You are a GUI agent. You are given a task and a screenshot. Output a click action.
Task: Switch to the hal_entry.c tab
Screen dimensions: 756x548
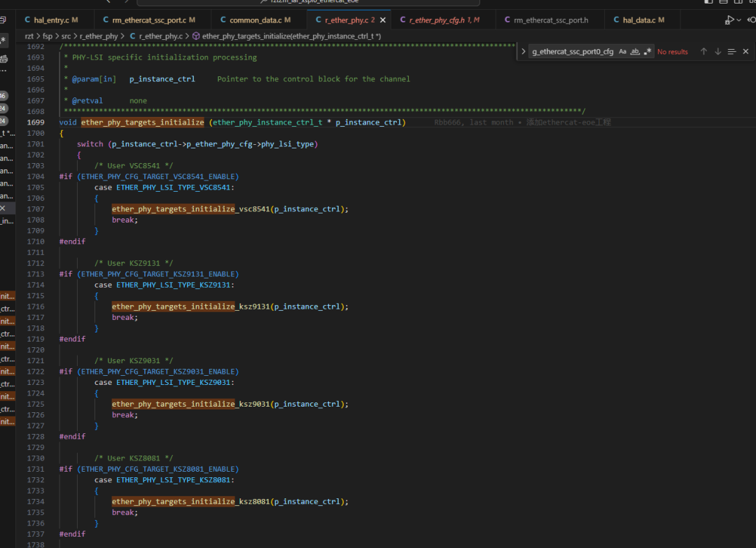coord(51,20)
